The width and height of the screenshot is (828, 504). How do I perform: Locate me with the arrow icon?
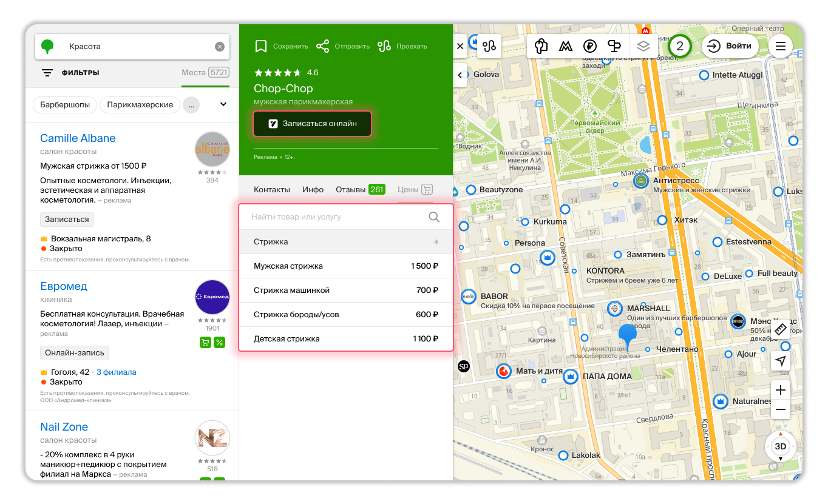(781, 361)
